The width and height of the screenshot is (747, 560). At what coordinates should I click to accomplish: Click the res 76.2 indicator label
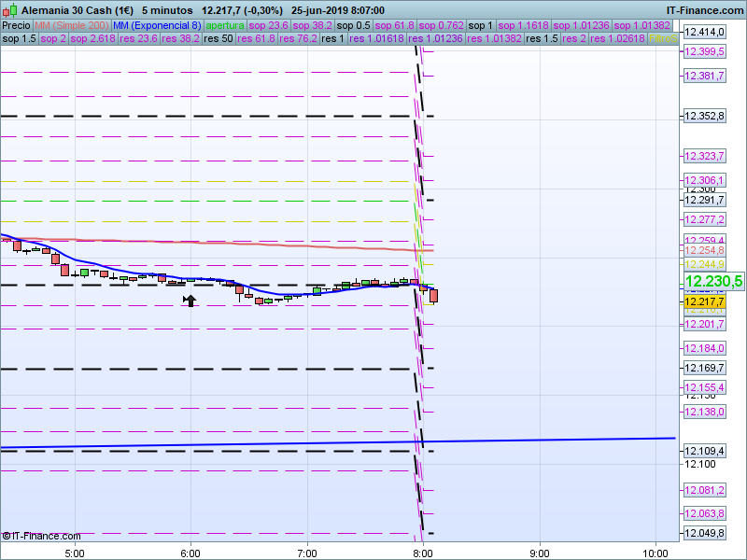coord(298,39)
